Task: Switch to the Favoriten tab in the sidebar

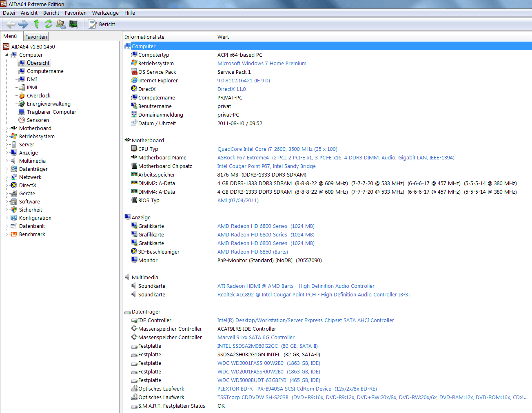Action: coord(36,37)
